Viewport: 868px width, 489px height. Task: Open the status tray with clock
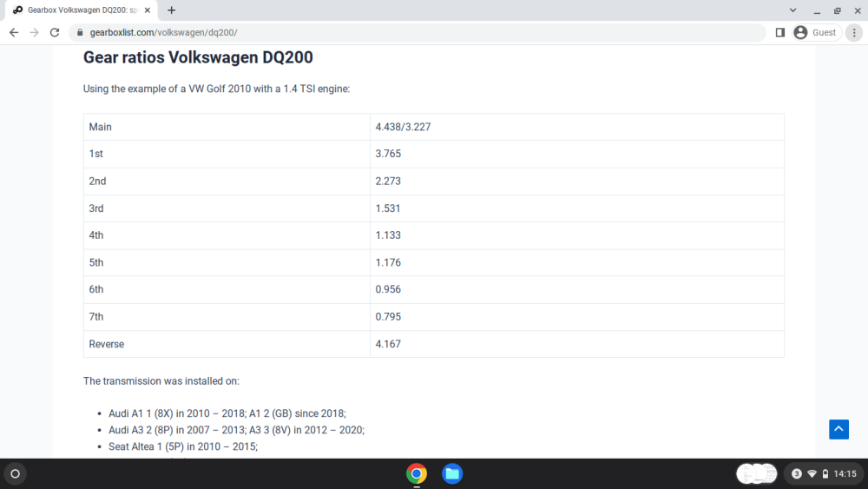pyautogui.click(x=825, y=474)
